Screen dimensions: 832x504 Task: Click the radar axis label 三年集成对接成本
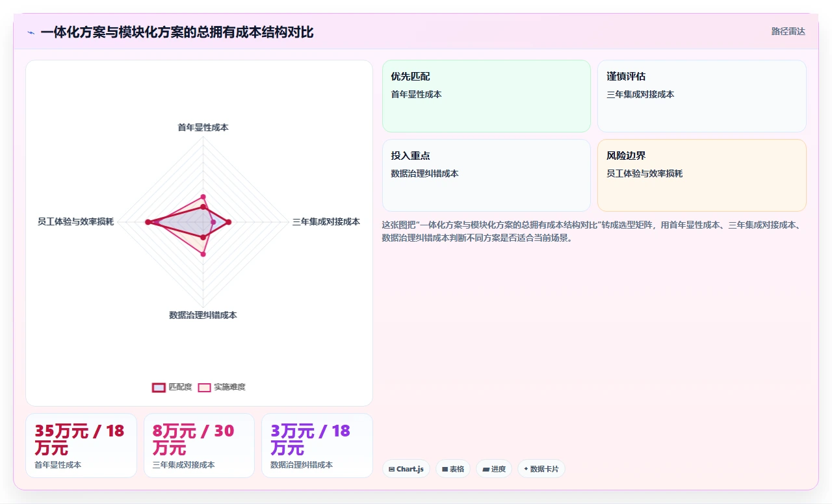click(326, 222)
